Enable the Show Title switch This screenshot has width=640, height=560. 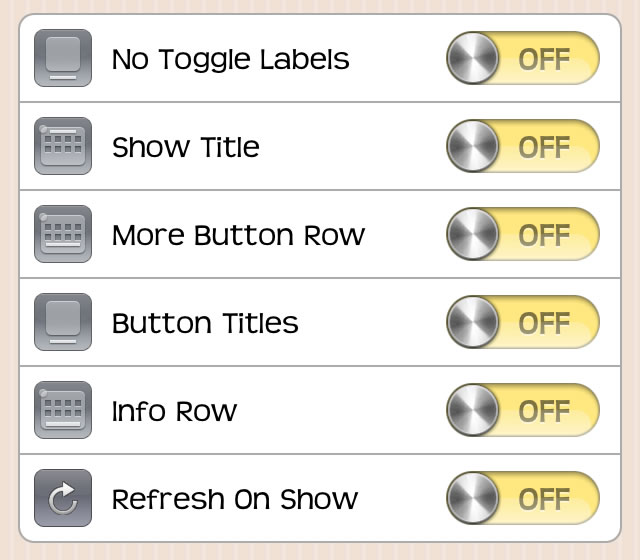[523, 146]
